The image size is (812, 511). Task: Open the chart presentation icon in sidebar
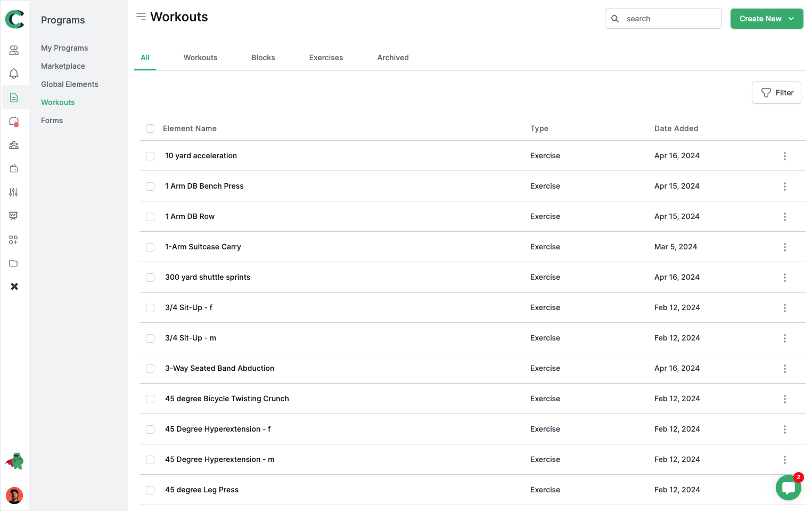coord(14,216)
